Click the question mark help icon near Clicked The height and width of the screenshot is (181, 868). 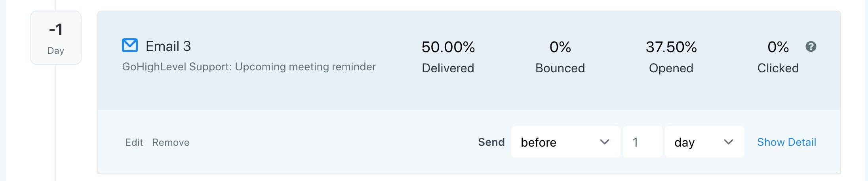point(811,47)
